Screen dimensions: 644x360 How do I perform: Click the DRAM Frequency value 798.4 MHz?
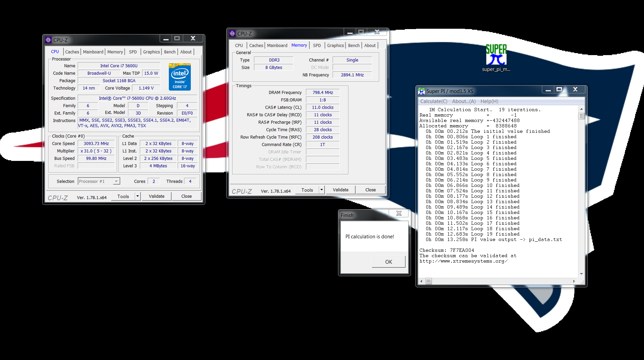pyautogui.click(x=323, y=93)
